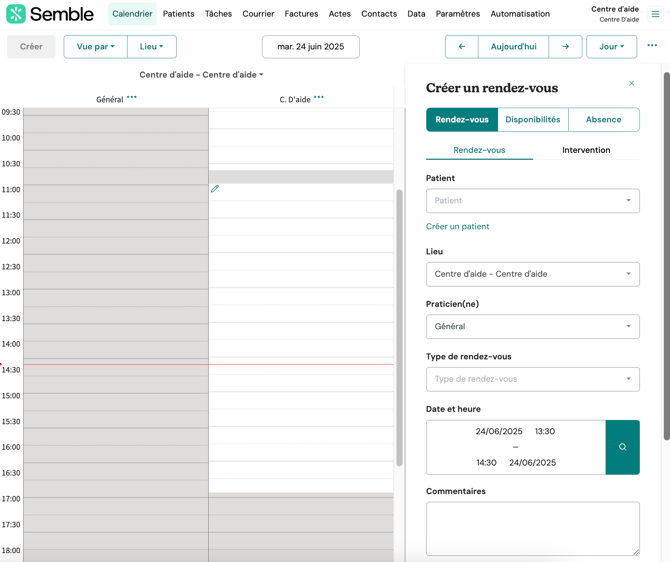Screen dimensions: 670x562
Task: Click the 16:00 slot in C. D'aide column
Action: click(301, 453)
